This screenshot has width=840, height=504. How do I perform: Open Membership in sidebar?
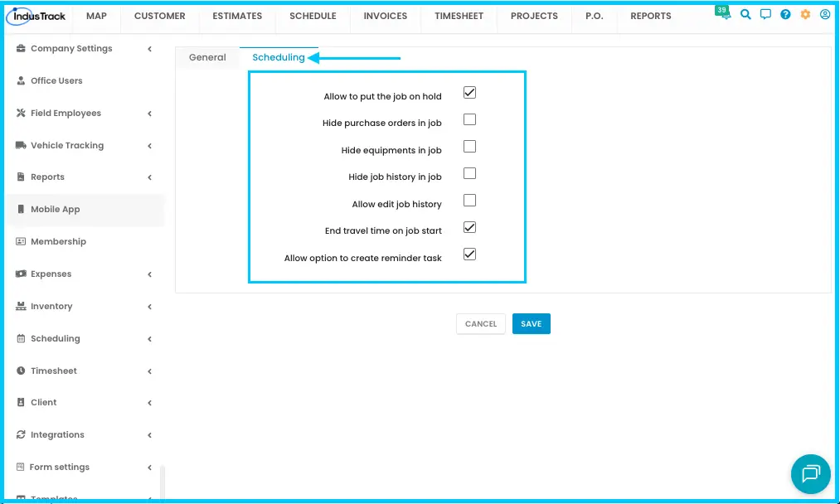click(x=58, y=241)
